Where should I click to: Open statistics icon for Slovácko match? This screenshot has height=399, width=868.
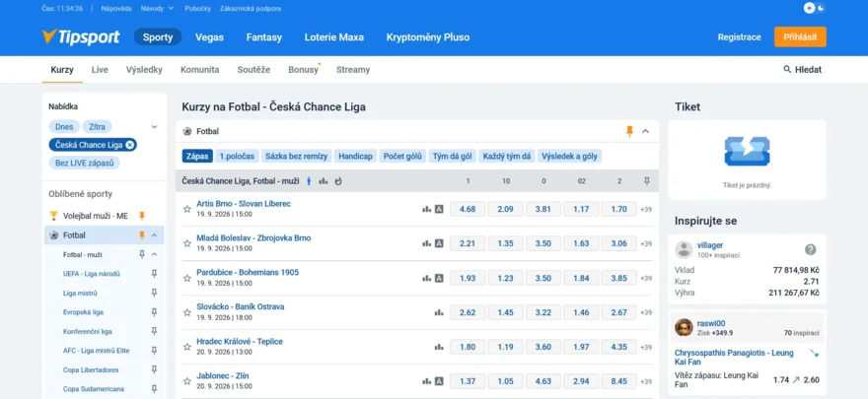point(439,312)
